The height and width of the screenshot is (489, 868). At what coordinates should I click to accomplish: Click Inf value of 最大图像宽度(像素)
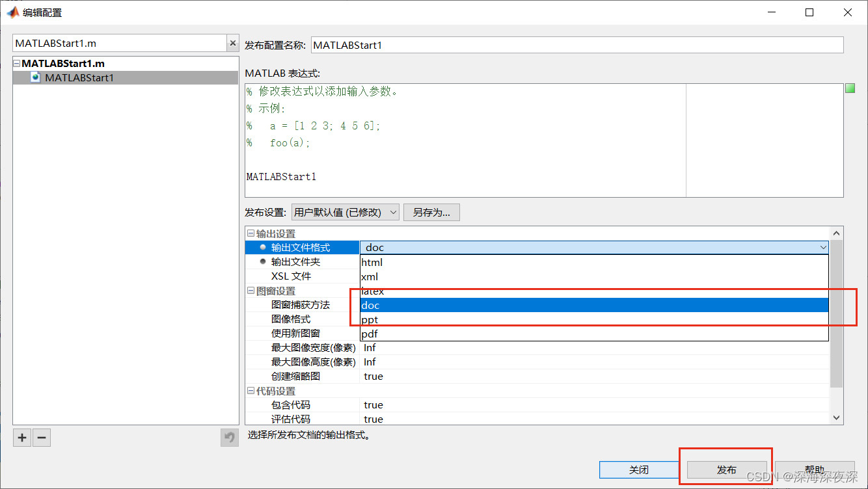pos(370,347)
